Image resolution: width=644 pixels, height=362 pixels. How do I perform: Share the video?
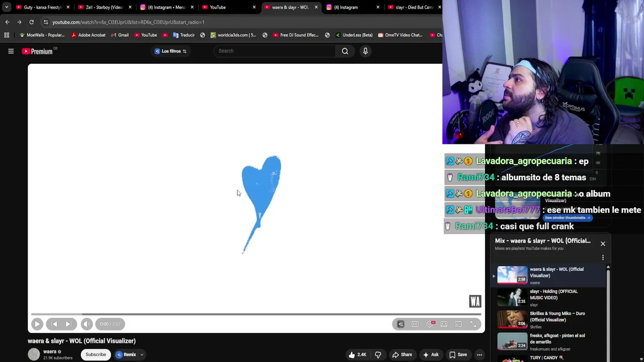401,354
